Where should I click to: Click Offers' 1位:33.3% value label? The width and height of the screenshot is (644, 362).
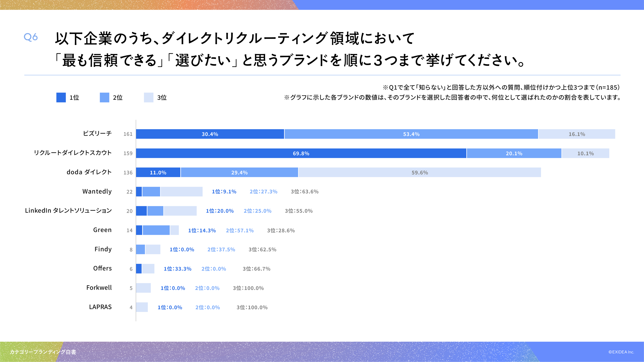[x=178, y=269]
